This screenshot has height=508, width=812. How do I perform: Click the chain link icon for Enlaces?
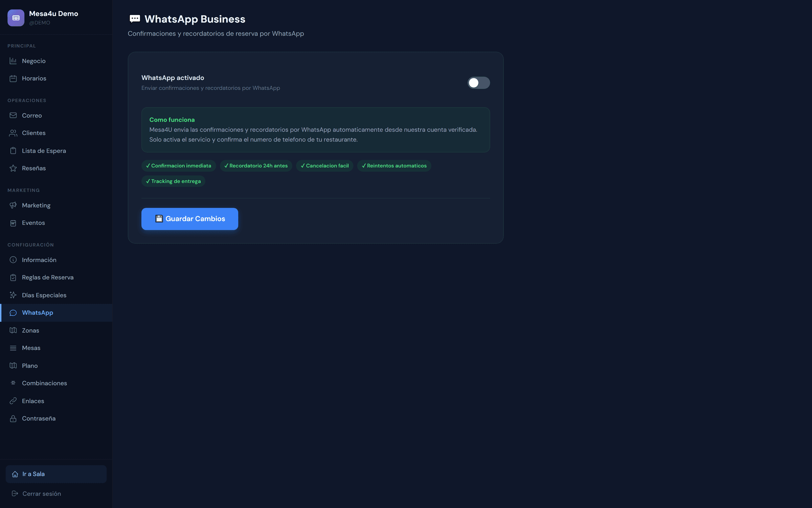point(13,401)
